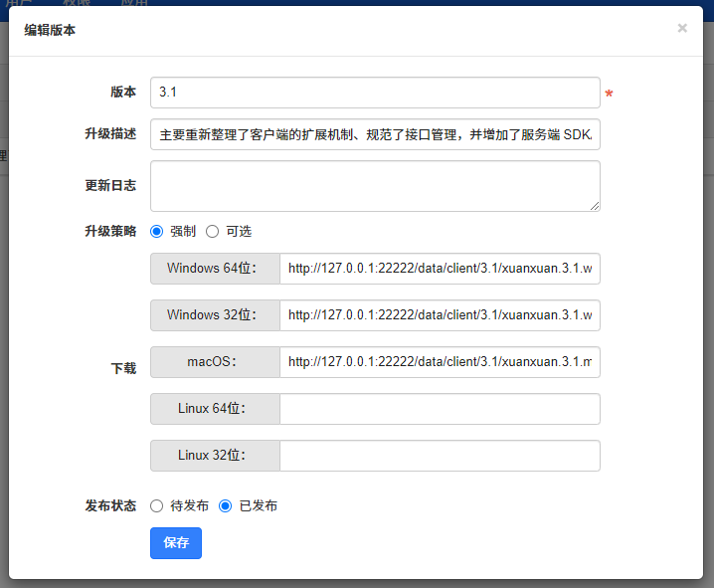Click the empty Linux 64位 URL field
Viewport: 714px width, 588px height.
[x=440, y=409]
